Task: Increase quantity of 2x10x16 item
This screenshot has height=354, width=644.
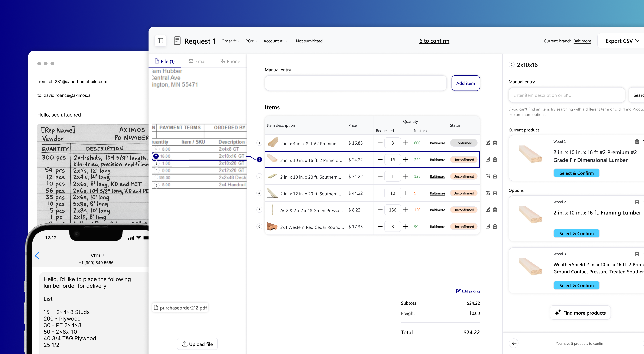Action: pos(405,160)
